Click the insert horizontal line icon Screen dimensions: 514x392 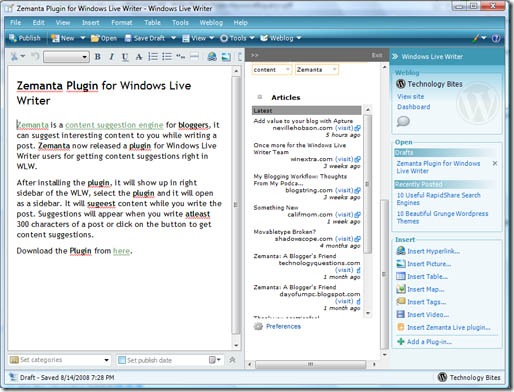pos(194,56)
